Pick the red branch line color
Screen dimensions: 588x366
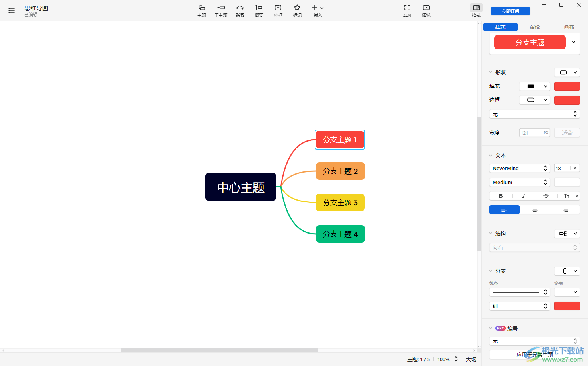567,306
